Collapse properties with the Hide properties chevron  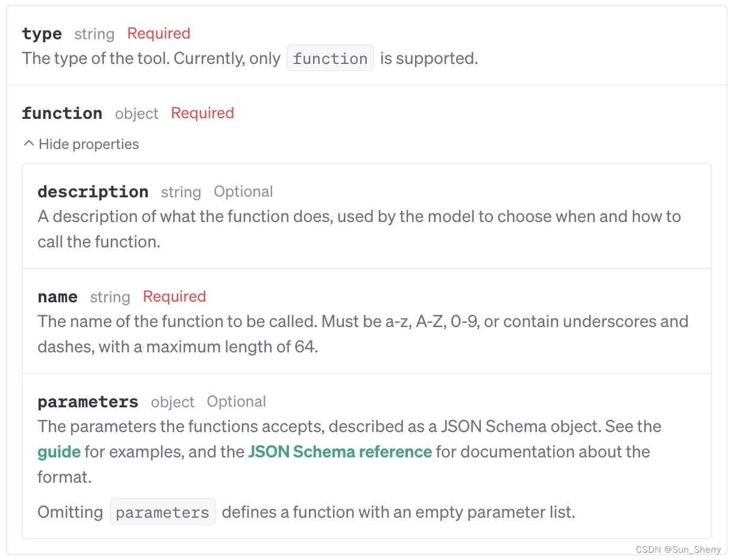(28, 144)
